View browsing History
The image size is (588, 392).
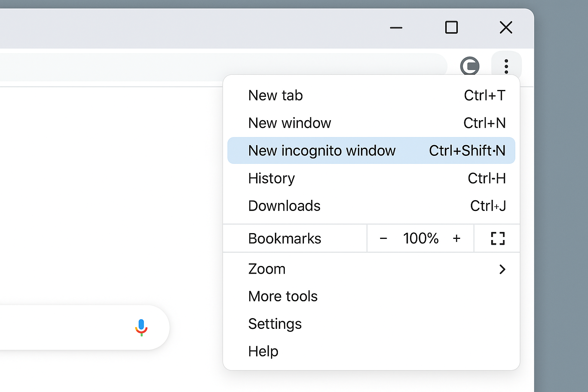[271, 178]
